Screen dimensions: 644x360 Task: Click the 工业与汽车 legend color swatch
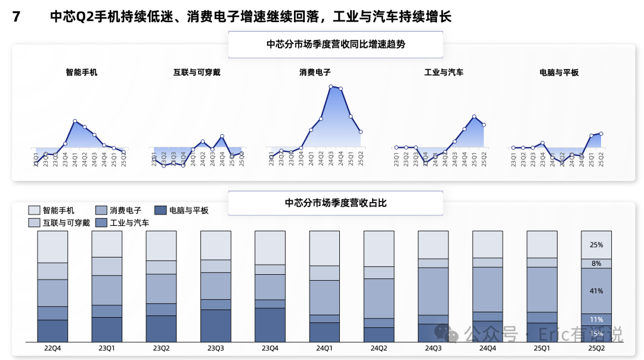coord(101,223)
